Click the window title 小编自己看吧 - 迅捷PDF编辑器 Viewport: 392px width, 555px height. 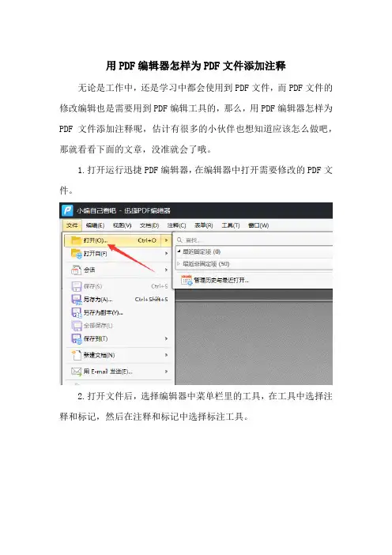pos(123,210)
